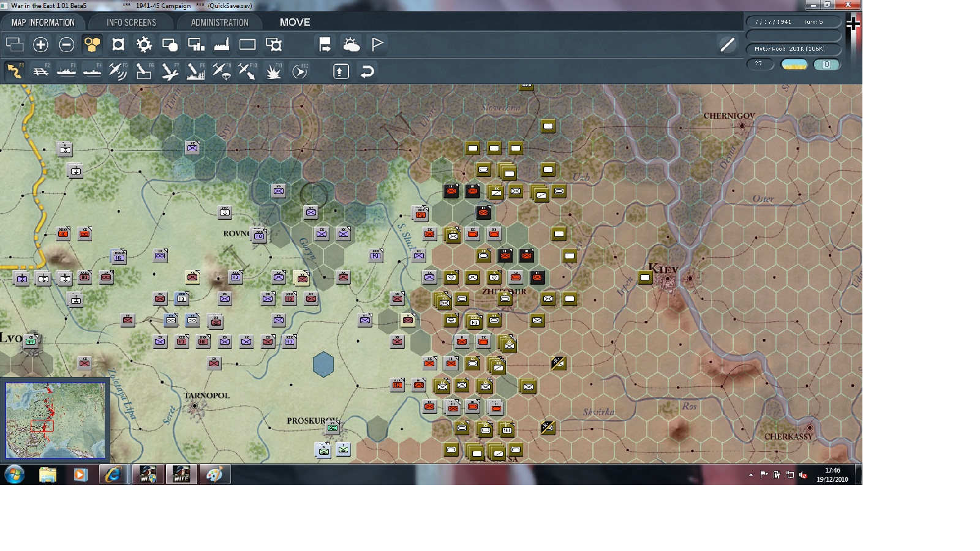
Task: Click the diagonal white bar button
Action: [727, 45]
